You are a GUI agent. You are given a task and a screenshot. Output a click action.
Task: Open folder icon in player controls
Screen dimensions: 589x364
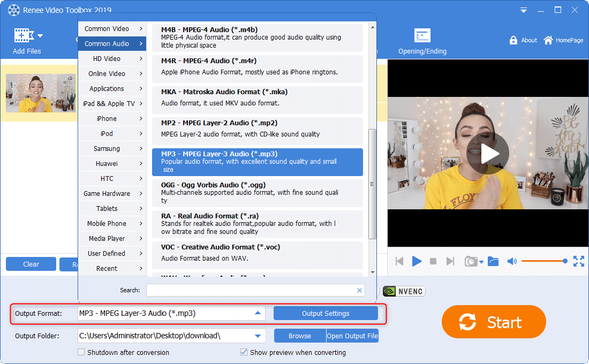point(493,261)
